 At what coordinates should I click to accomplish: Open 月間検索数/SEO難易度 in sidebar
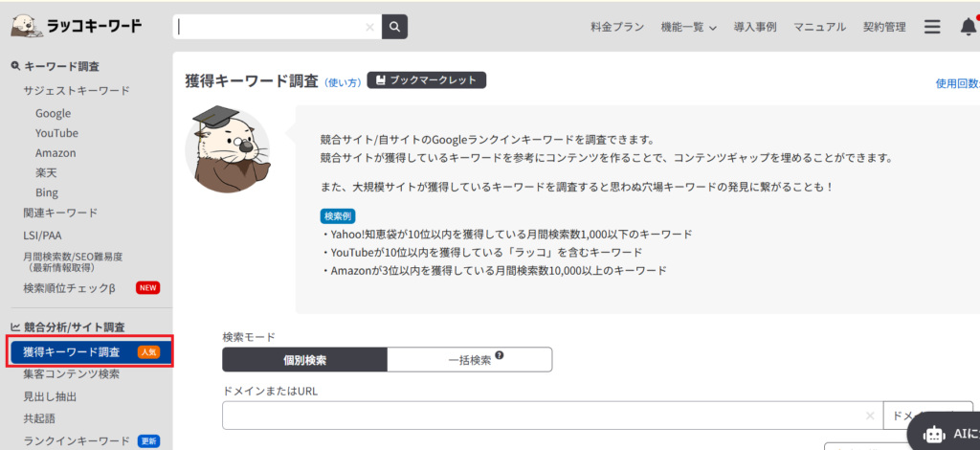73,261
